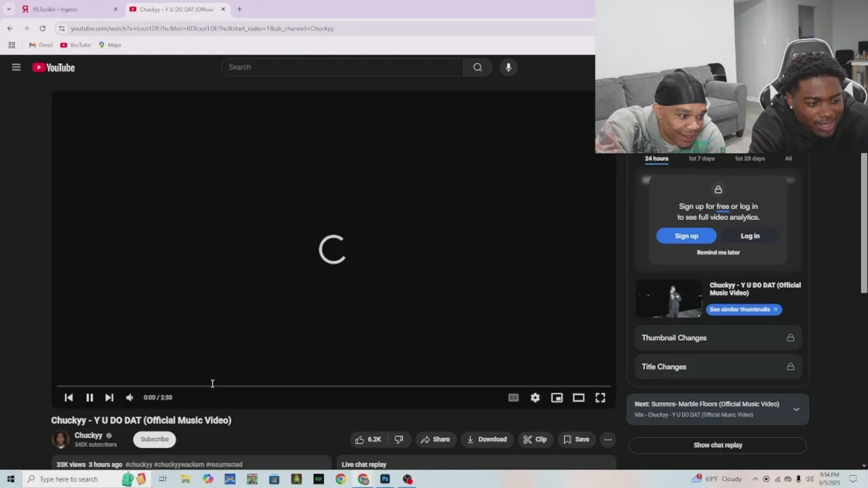
Task: Skip to the next video
Action: [109, 398]
